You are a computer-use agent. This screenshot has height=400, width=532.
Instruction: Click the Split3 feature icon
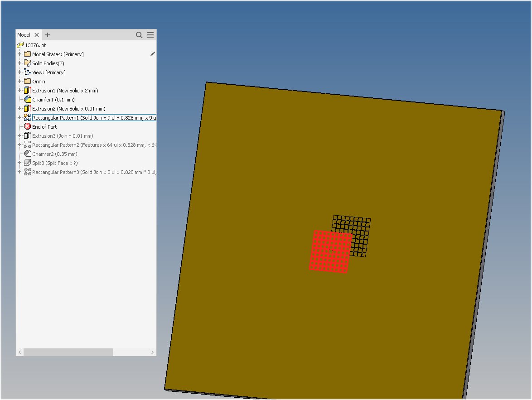tap(27, 163)
